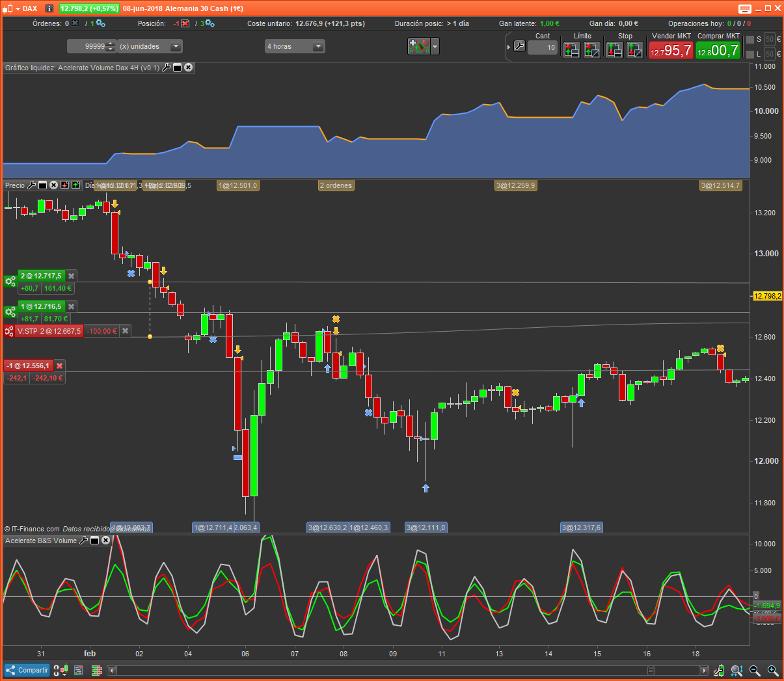This screenshot has height=681, width=784.
Task: Click the 3@12.630,2 order label at the chart bottom
Action: [327, 527]
